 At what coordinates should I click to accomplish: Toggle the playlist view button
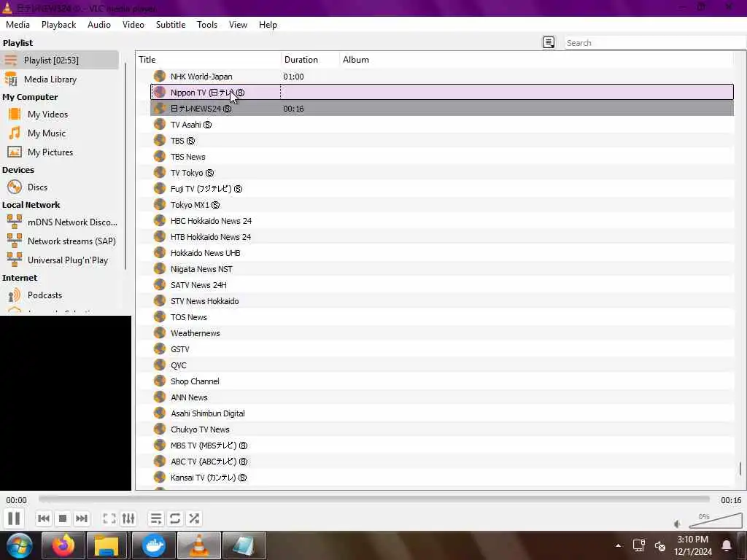coord(156,518)
